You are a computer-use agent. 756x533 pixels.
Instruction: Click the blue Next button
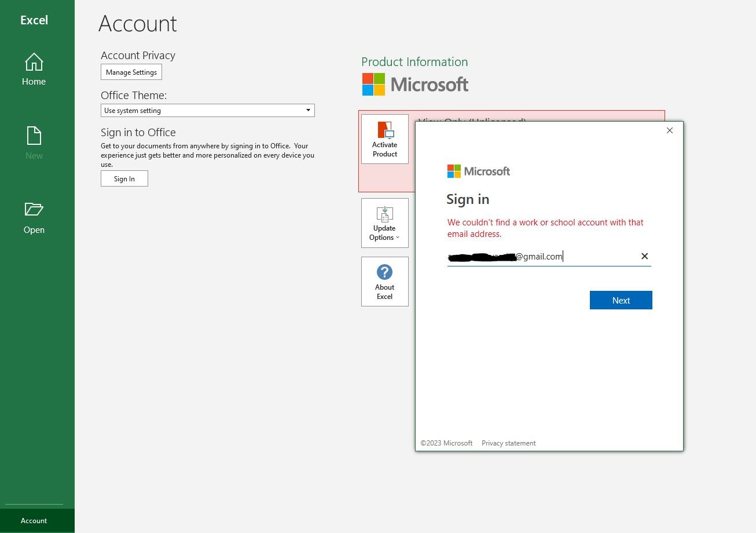tap(621, 300)
